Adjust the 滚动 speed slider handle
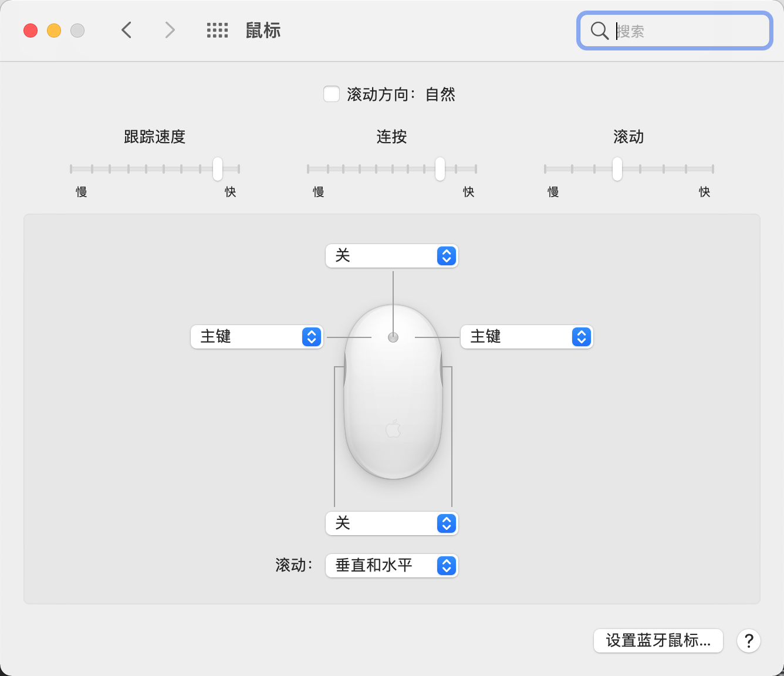This screenshot has width=784, height=676. coord(617,169)
